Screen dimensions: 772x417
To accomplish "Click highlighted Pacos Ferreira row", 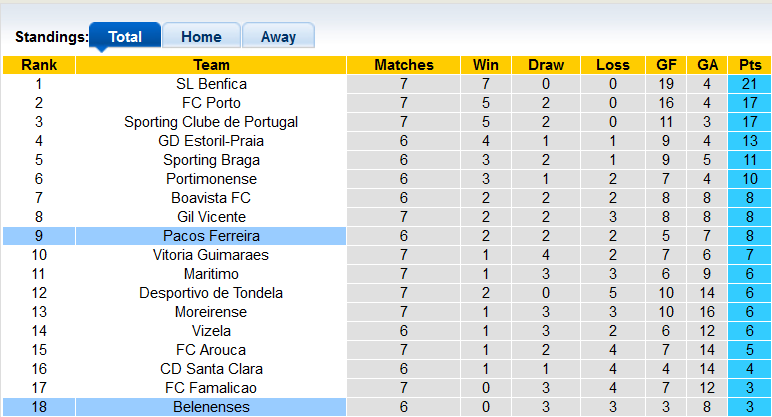I will pyautogui.click(x=211, y=236).
